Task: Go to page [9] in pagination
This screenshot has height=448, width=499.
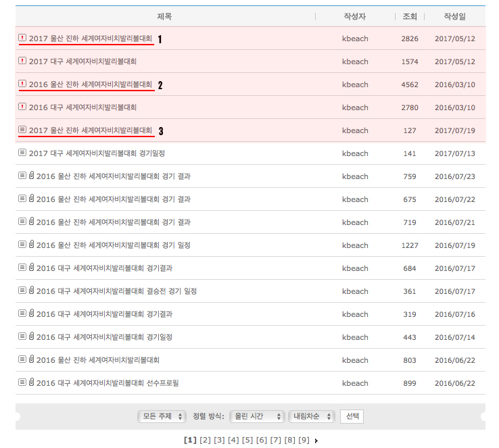Action: click(x=304, y=440)
